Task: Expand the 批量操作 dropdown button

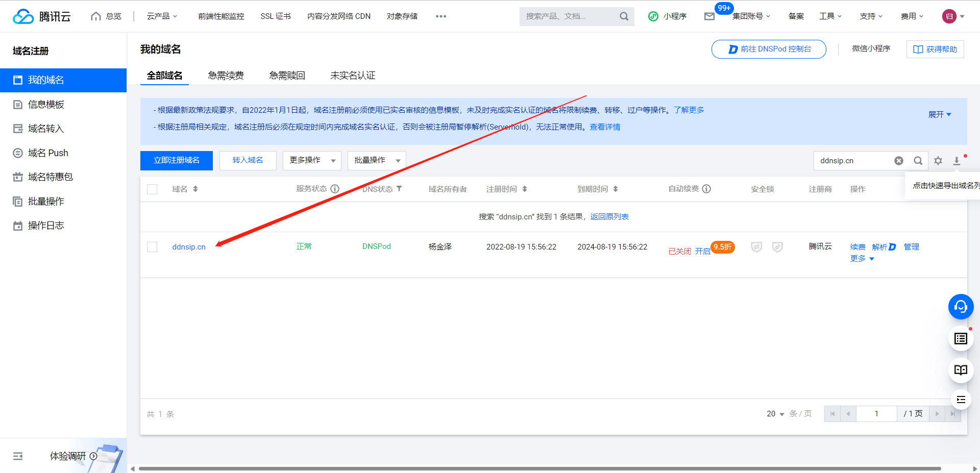Action: (377, 161)
